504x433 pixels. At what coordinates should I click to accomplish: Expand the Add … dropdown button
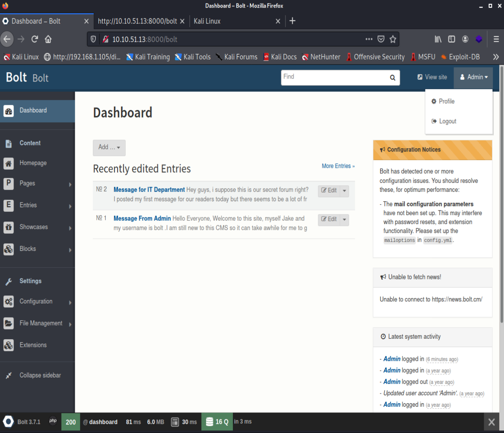(x=109, y=147)
